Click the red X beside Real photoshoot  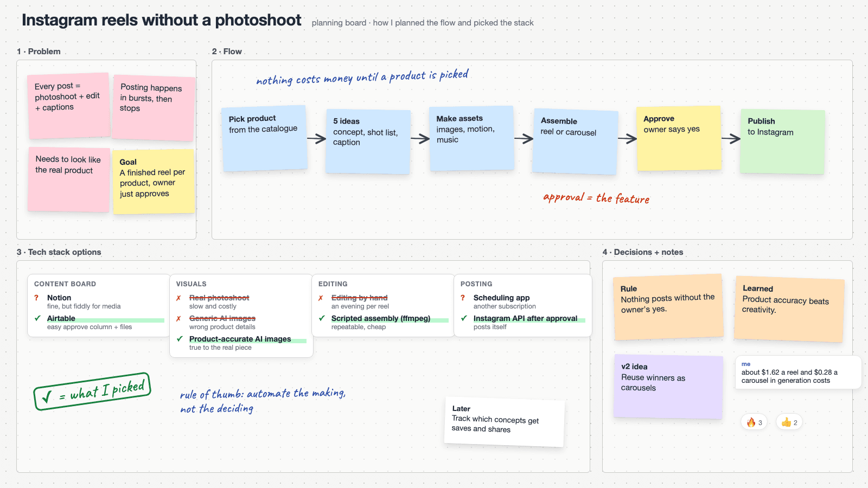pyautogui.click(x=178, y=298)
